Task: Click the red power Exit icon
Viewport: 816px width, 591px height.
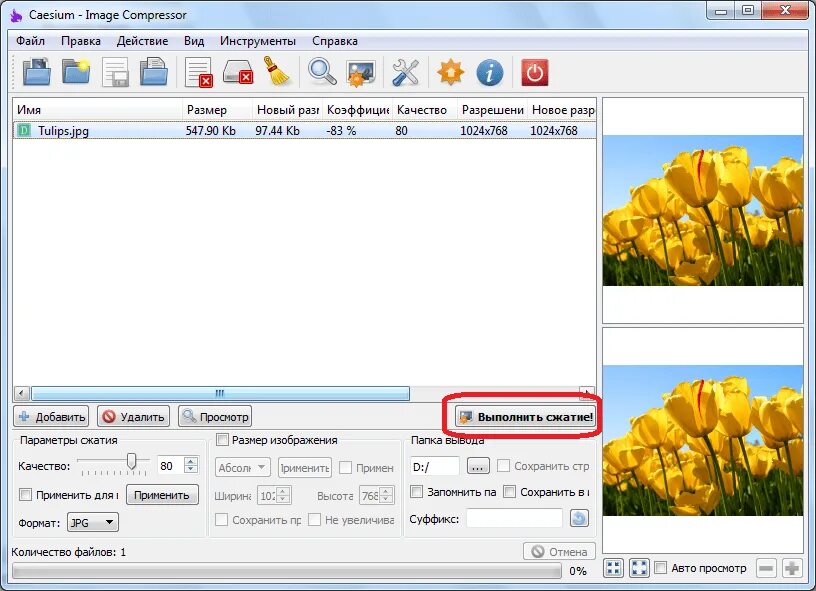Action: click(x=534, y=72)
